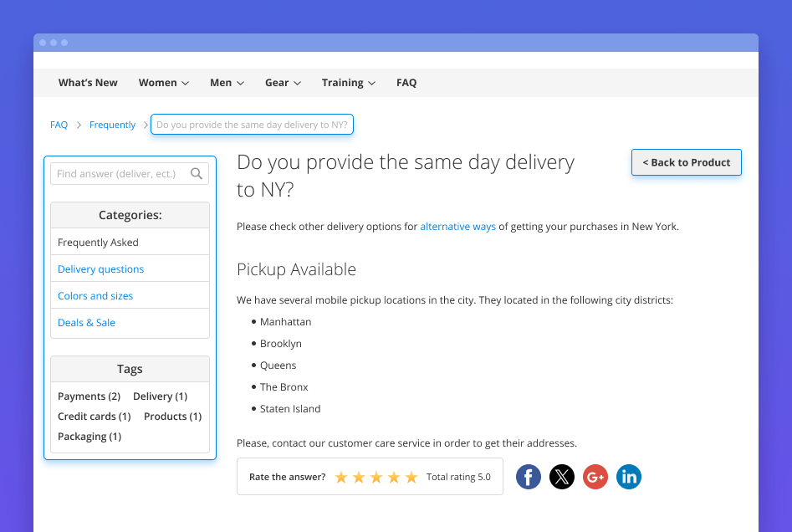Share the answer on LinkedIn
The height and width of the screenshot is (532, 792).
click(x=629, y=477)
